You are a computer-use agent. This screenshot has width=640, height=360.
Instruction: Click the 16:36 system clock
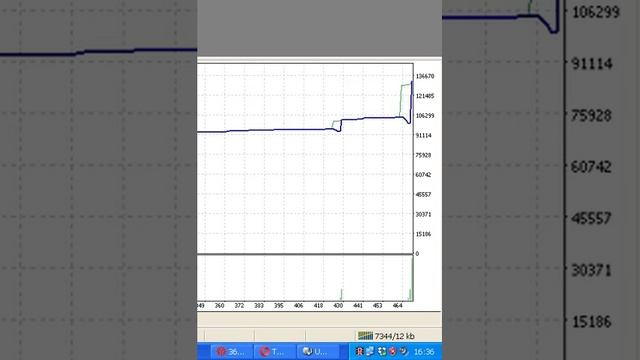[x=424, y=352]
